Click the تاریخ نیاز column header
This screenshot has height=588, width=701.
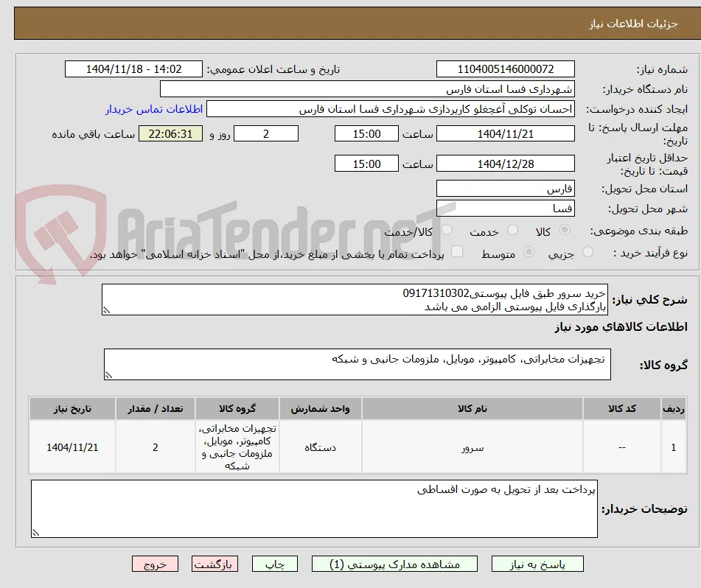(72, 408)
